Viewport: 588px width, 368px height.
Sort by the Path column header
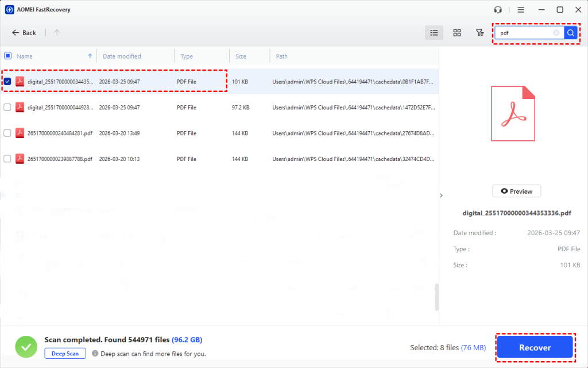point(281,56)
